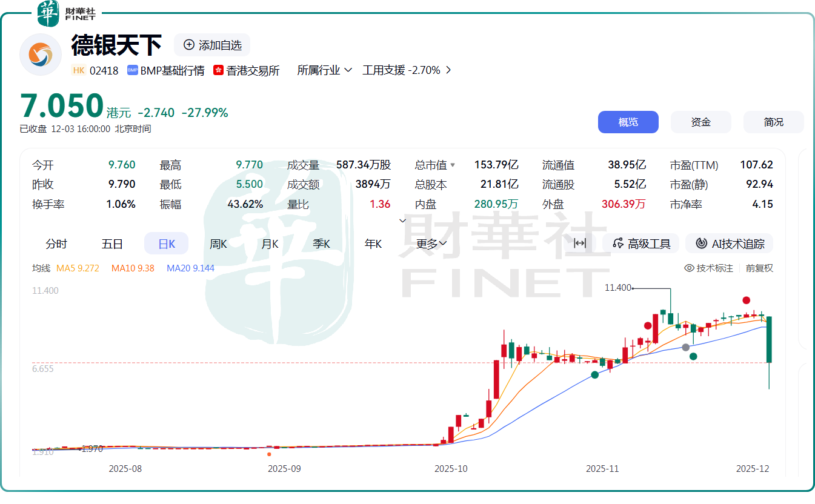This screenshot has height=504, width=815.
Task: Click the 香港交易所 exchange icon
Action: click(218, 70)
